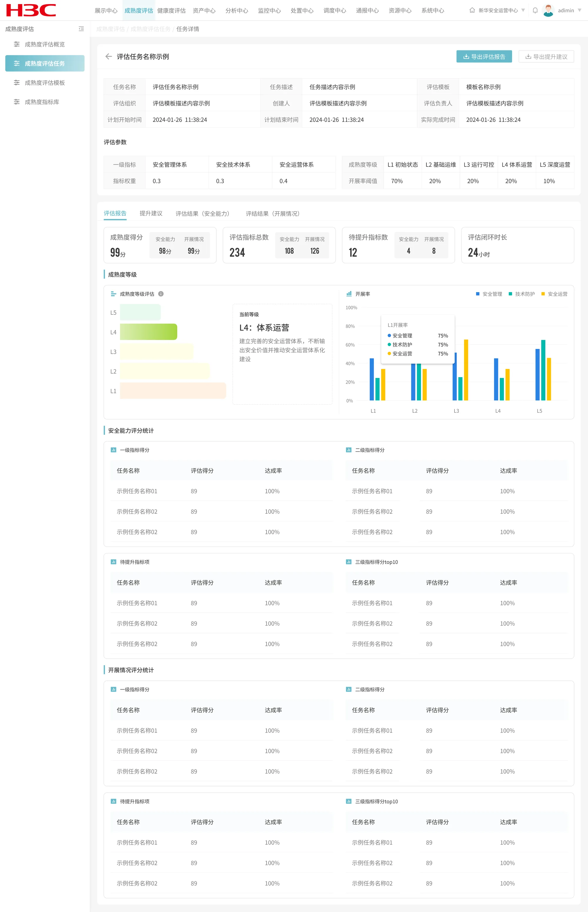
Task: Select the 评估报告 tab
Action: (115, 213)
